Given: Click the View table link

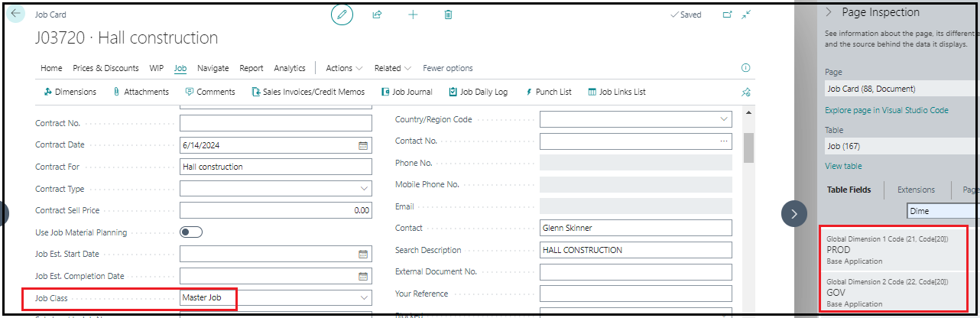Looking at the screenshot, I should click(843, 166).
